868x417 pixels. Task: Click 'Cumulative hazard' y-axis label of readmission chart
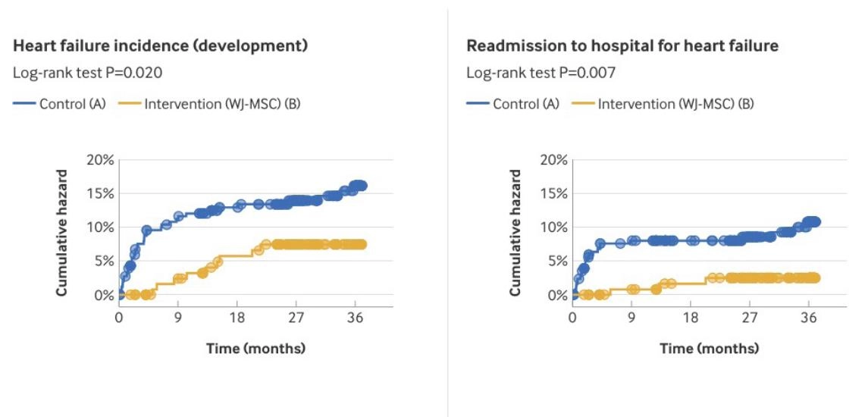point(515,232)
